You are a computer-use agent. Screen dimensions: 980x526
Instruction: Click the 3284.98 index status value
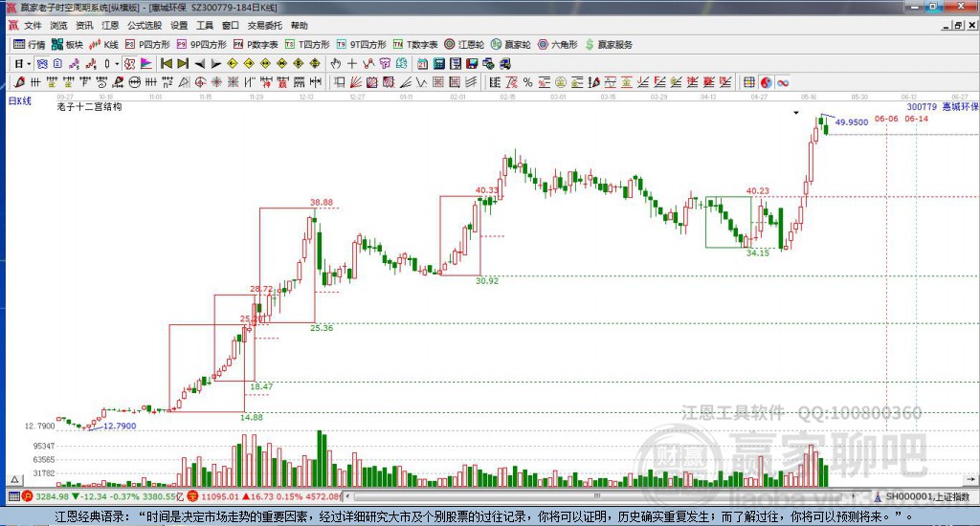point(52,496)
